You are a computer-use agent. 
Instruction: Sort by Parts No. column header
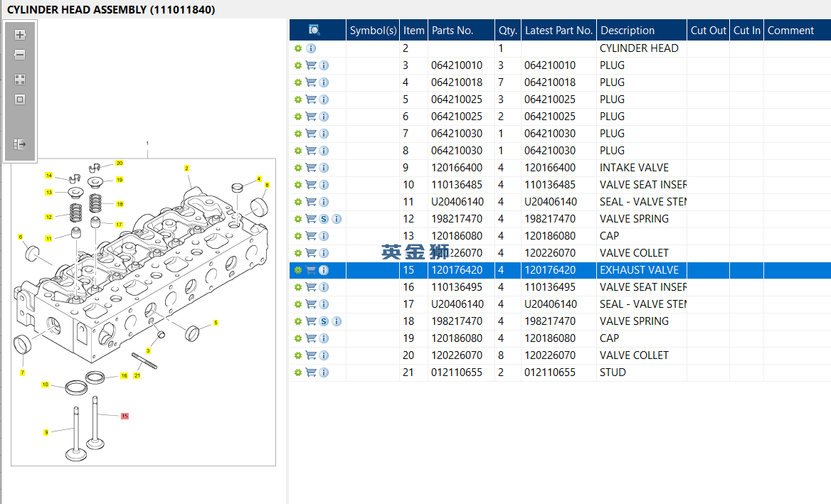[x=461, y=30]
